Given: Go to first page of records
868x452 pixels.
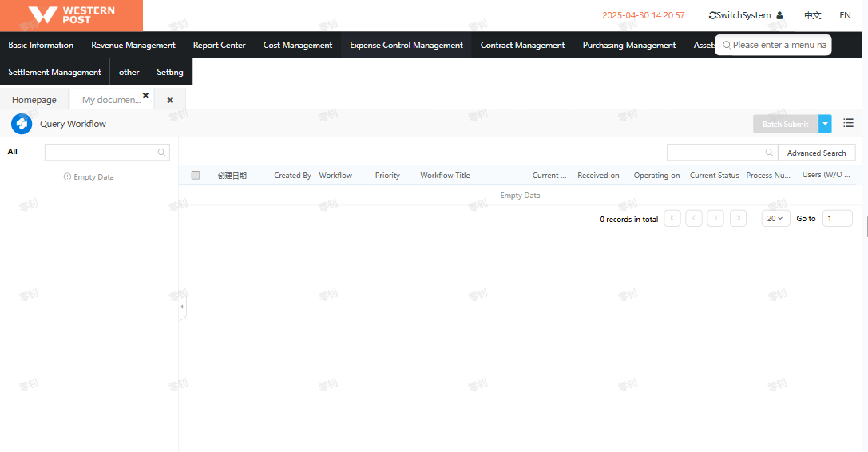Looking at the screenshot, I should 672,218.
